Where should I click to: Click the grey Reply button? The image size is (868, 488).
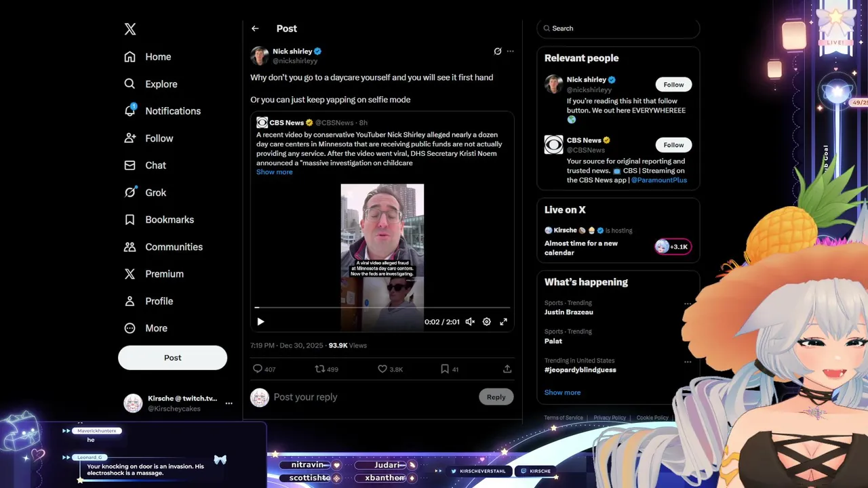point(496,397)
